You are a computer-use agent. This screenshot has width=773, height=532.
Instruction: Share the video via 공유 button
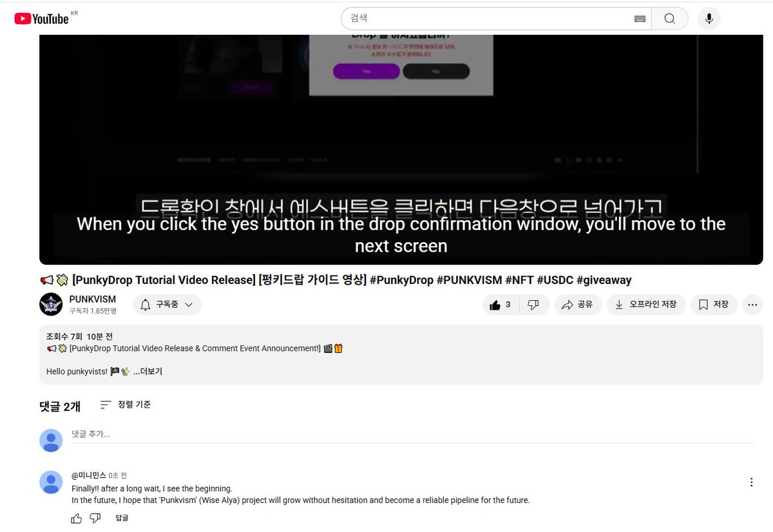click(x=577, y=305)
